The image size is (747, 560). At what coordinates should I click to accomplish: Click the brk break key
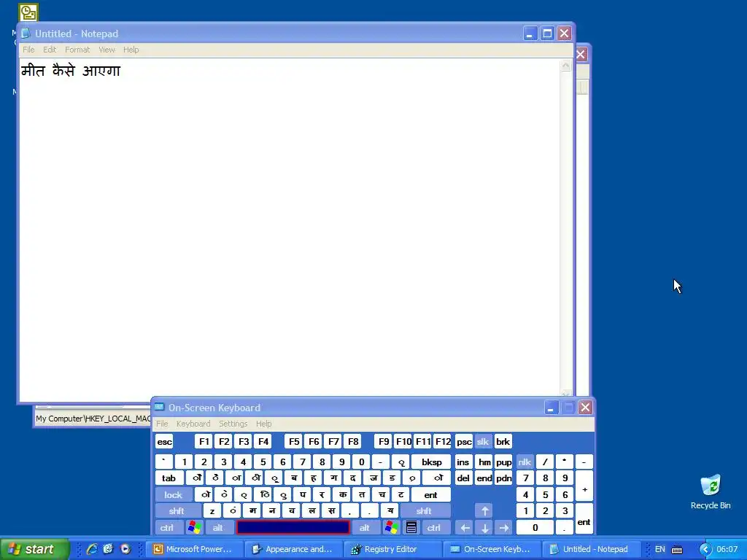pyautogui.click(x=503, y=441)
